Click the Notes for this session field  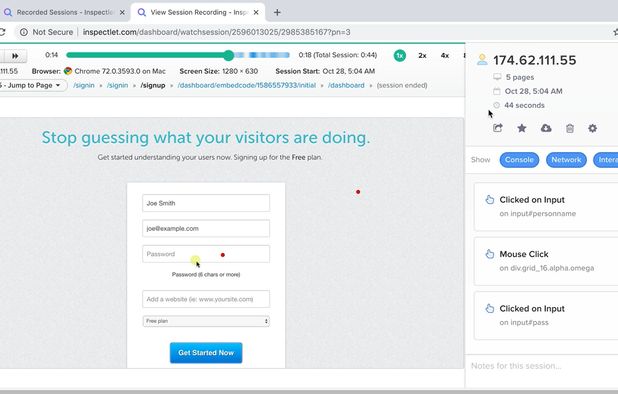click(x=542, y=366)
